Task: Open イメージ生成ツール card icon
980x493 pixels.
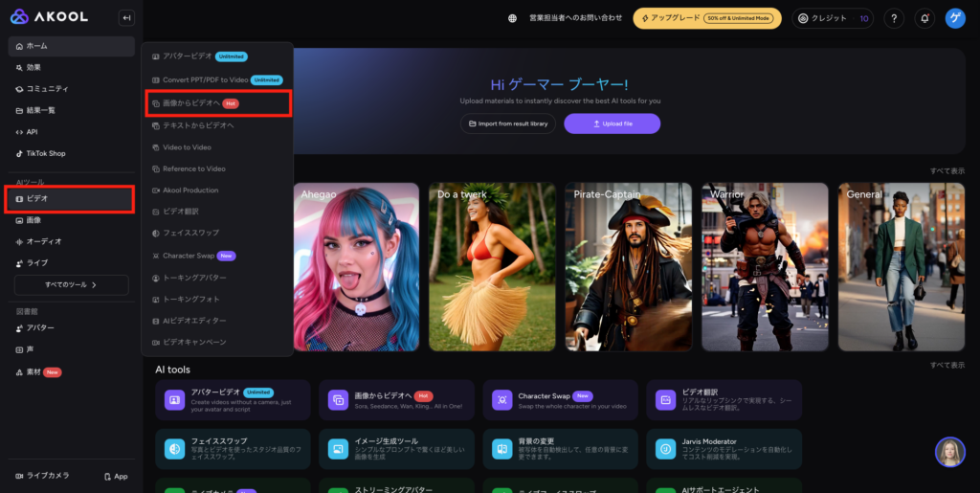Action: 339,449
